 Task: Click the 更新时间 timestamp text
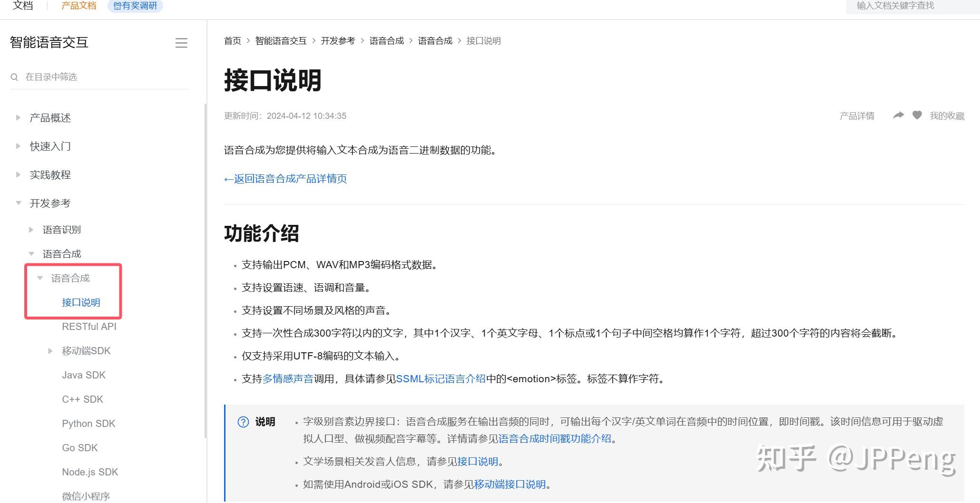point(285,116)
